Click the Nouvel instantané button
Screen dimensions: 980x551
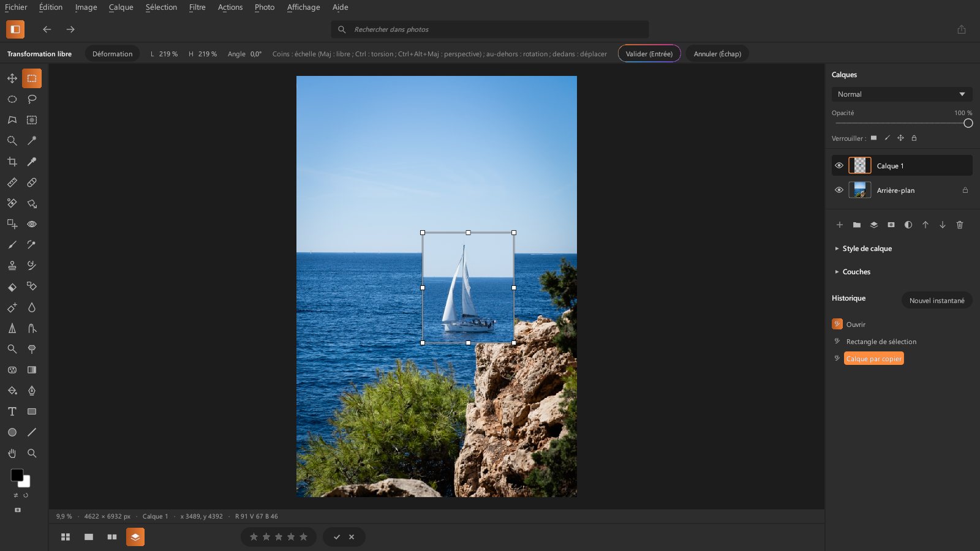937,301
